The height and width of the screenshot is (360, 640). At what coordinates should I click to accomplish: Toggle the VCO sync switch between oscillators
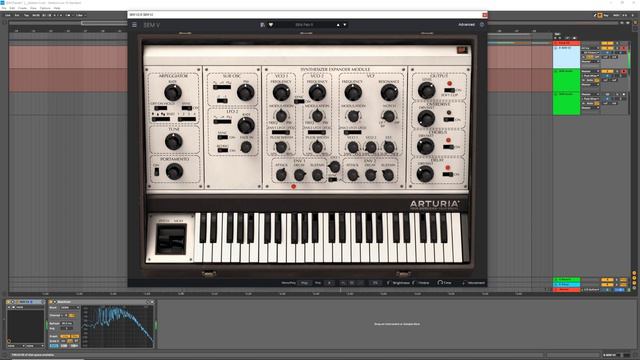tap(299, 101)
